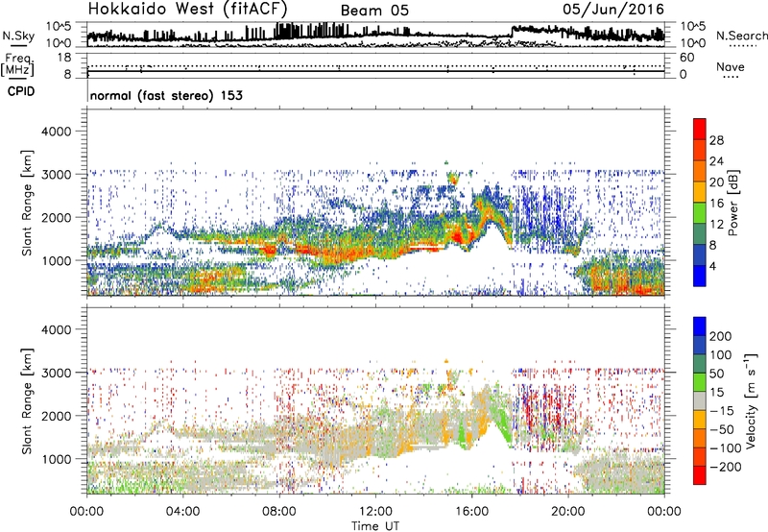Click the '-15' tick on velocity colorbar
Screen dimensions: 768x532
pos(722,411)
